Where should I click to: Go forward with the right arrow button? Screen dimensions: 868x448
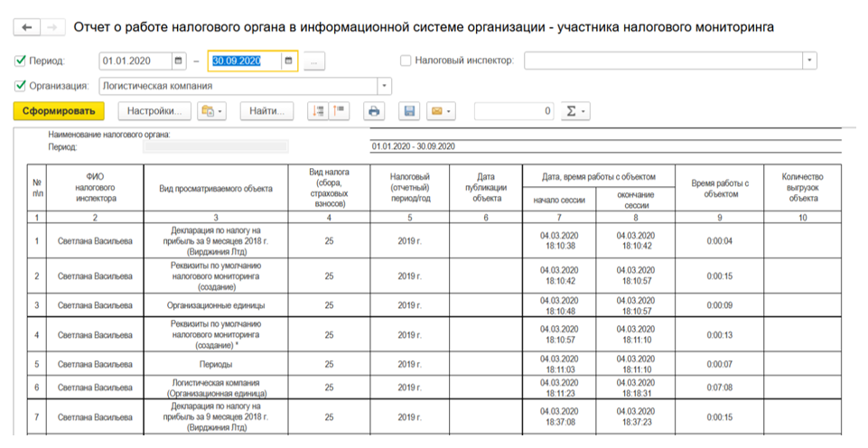[x=52, y=28]
